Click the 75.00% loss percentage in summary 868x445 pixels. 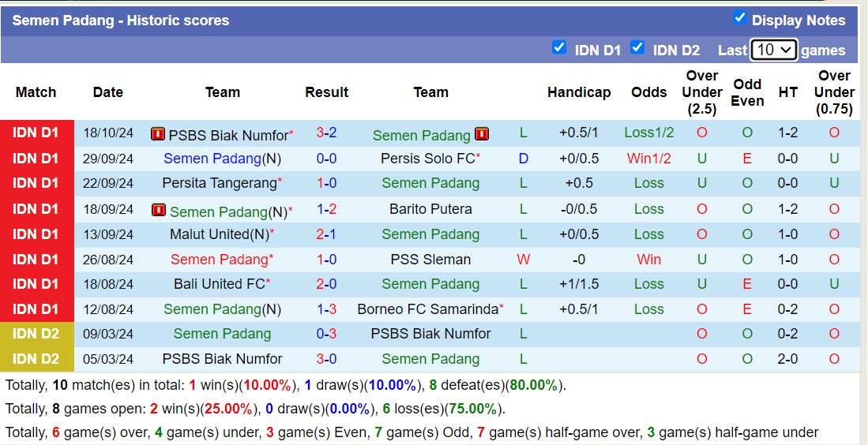[472, 409]
